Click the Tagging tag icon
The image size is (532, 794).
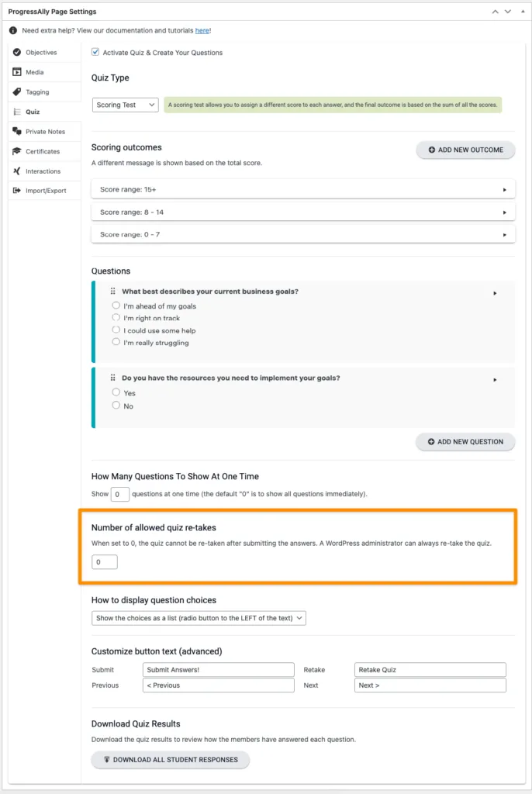[x=17, y=92]
